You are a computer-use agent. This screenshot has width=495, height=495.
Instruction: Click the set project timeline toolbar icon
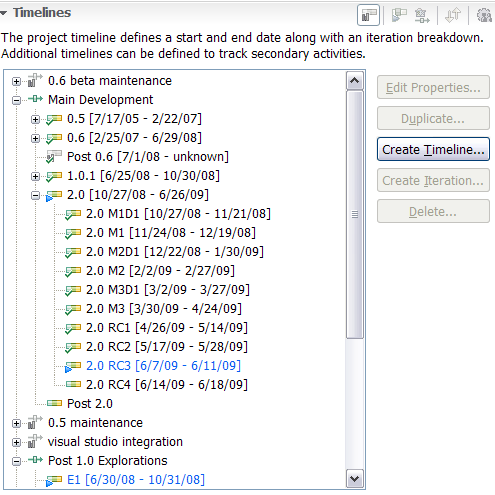(422, 15)
